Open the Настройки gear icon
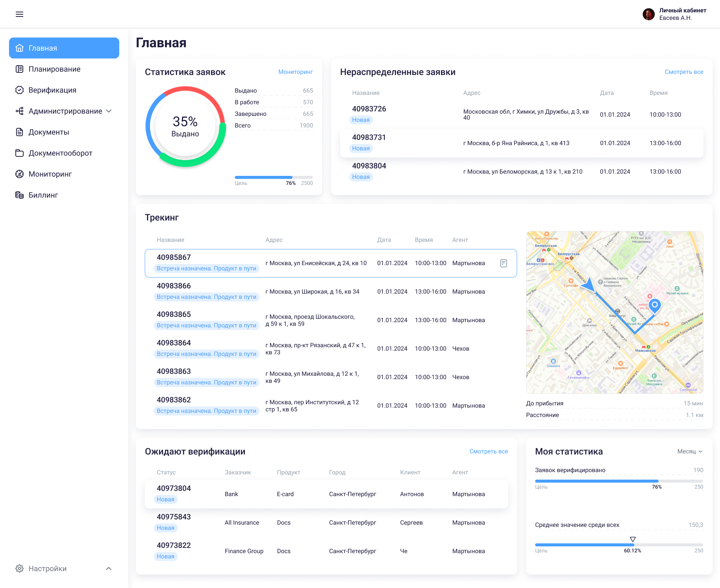720x588 pixels. point(19,568)
